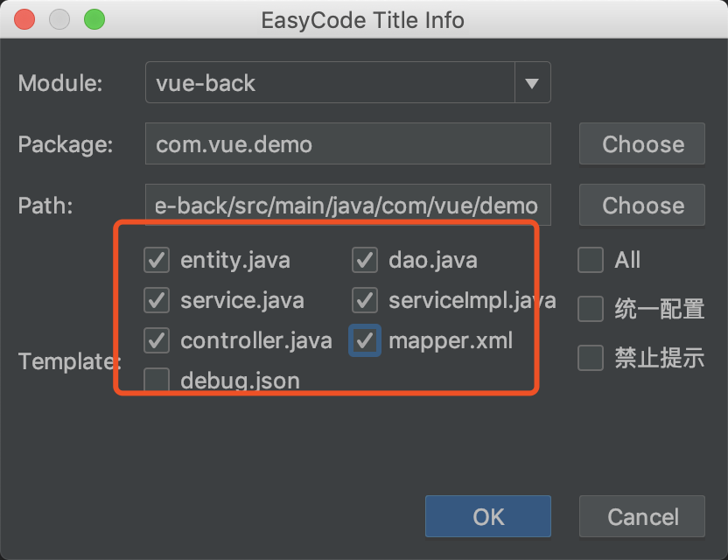Close the dialog with red window button
The width and height of the screenshot is (728, 560).
(25, 19)
